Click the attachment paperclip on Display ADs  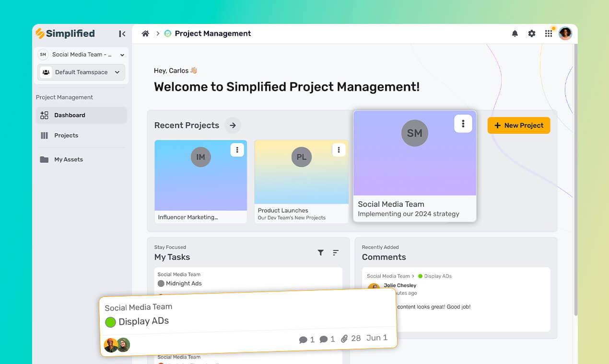point(344,338)
